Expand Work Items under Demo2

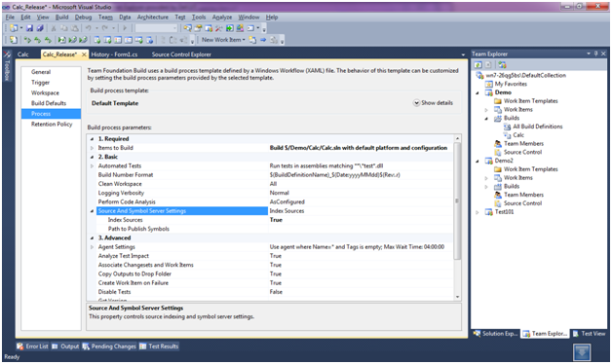(486, 178)
